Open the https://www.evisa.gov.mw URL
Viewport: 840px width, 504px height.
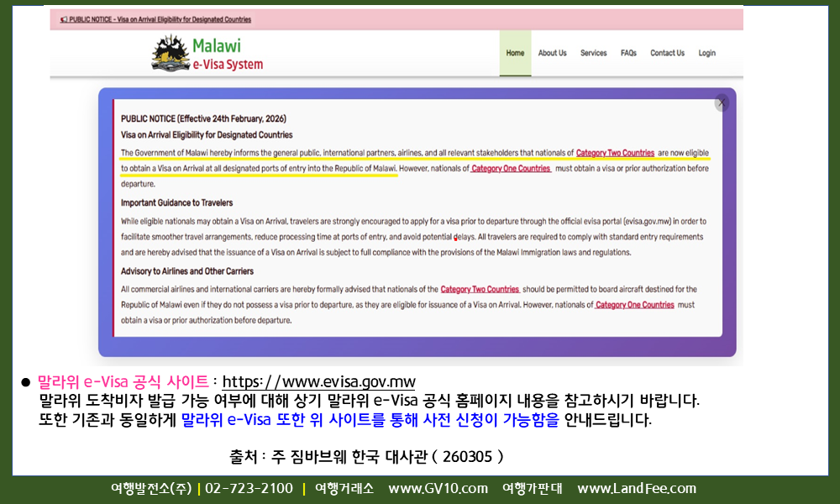(x=318, y=382)
